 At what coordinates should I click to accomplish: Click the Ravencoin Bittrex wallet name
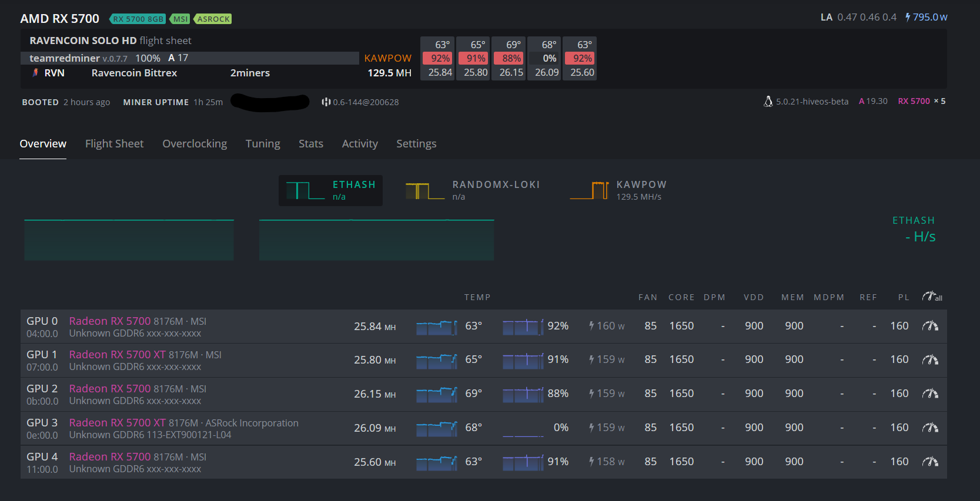pos(134,73)
